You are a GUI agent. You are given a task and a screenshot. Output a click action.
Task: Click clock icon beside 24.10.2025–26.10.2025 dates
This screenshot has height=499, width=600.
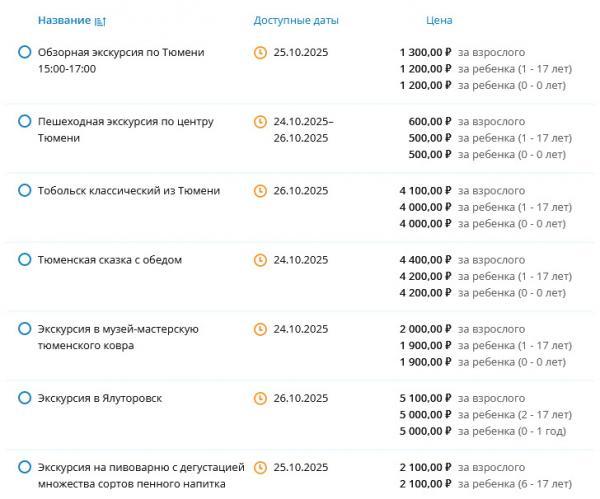tap(261, 122)
